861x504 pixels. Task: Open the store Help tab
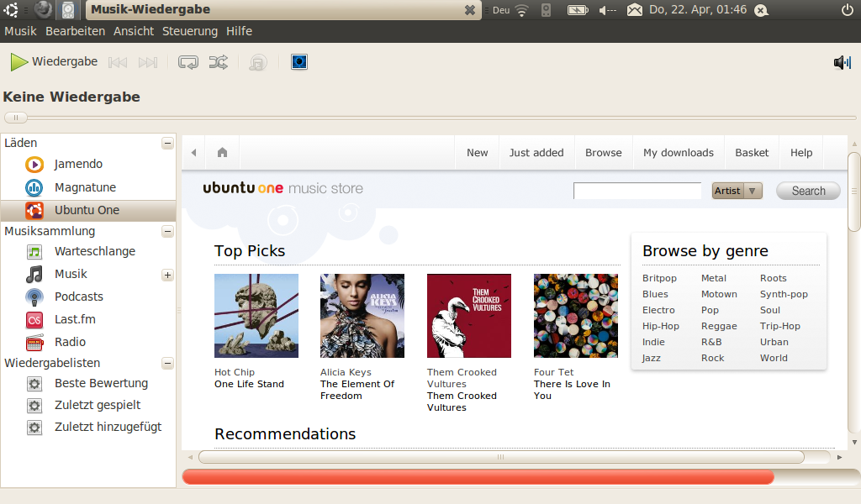tap(801, 153)
